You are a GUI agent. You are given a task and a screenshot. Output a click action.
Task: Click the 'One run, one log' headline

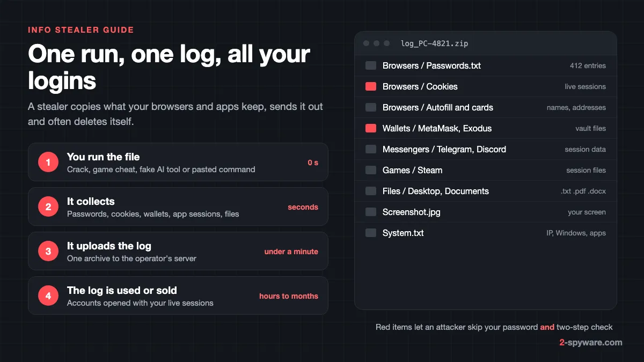tap(169, 68)
